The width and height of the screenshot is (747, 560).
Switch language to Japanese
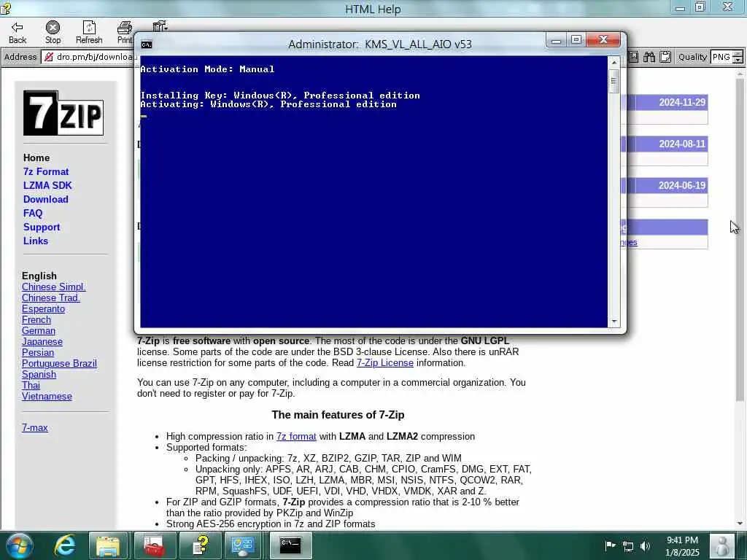(x=42, y=341)
